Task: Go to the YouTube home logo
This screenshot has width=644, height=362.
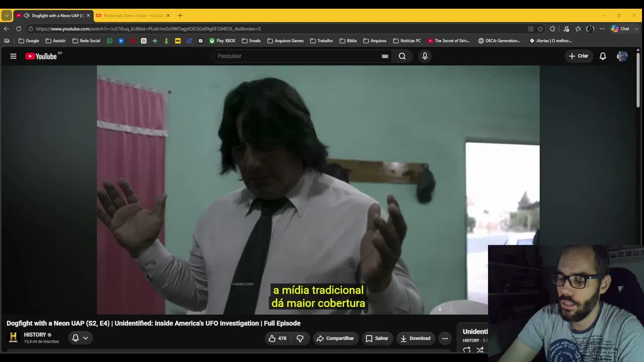Action: [x=41, y=56]
